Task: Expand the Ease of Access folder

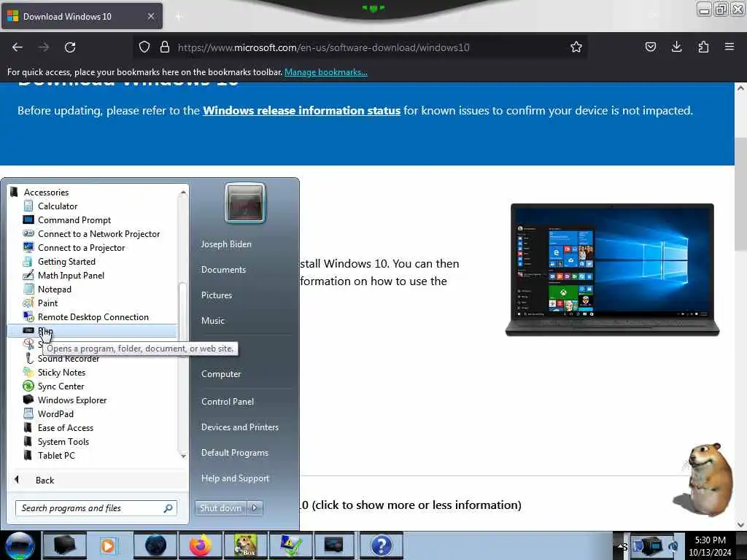Action: (65, 427)
